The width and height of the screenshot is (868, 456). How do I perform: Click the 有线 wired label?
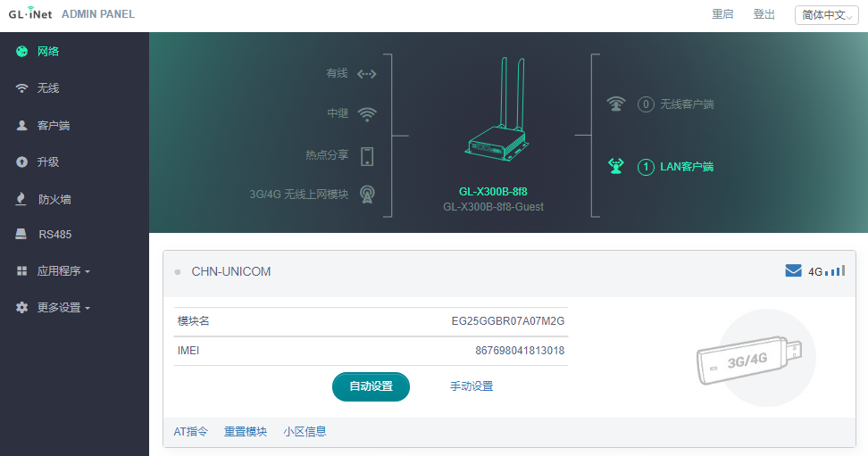click(337, 73)
